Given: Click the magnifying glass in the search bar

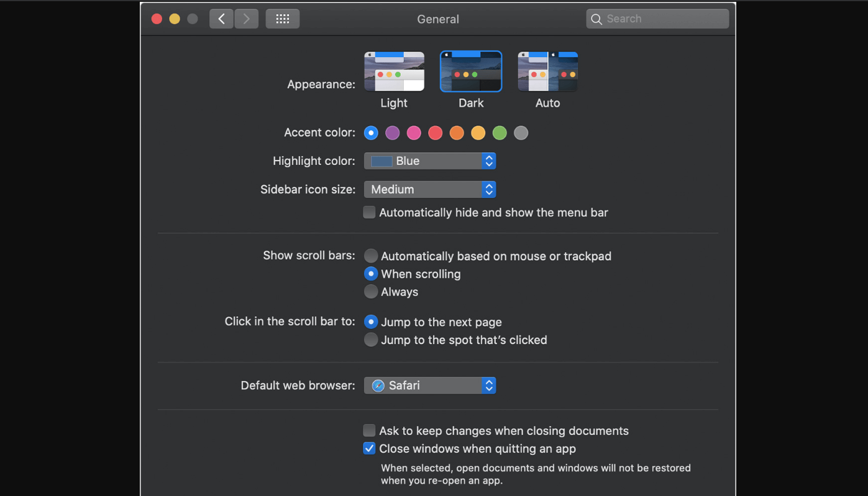Looking at the screenshot, I should [x=596, y=19].
